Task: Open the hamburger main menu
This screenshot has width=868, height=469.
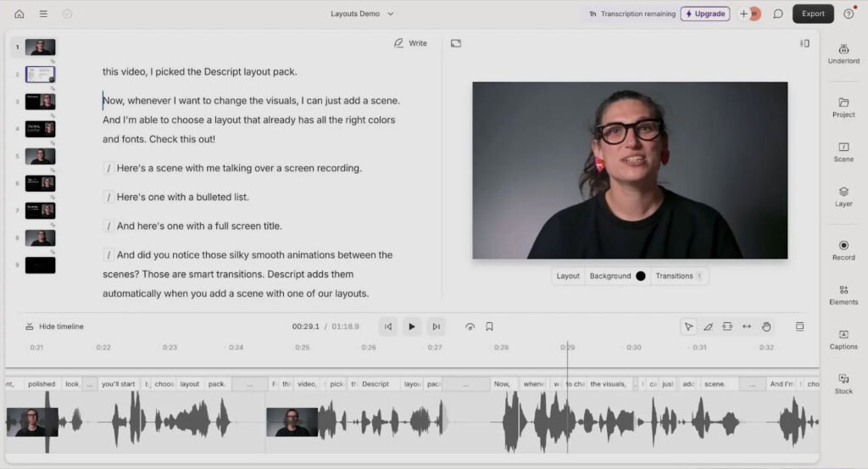Action: pos(43,14)
